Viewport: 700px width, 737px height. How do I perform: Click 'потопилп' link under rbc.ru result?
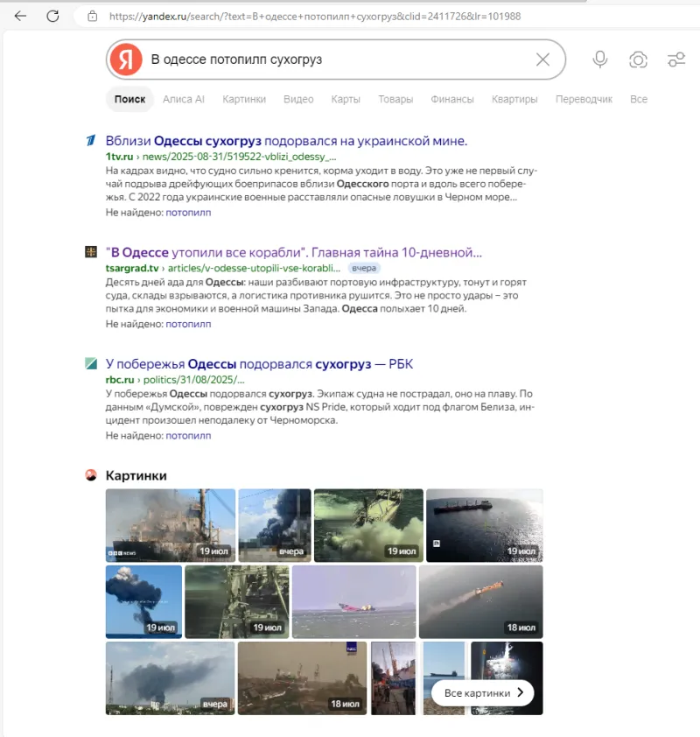click(188, 435)
